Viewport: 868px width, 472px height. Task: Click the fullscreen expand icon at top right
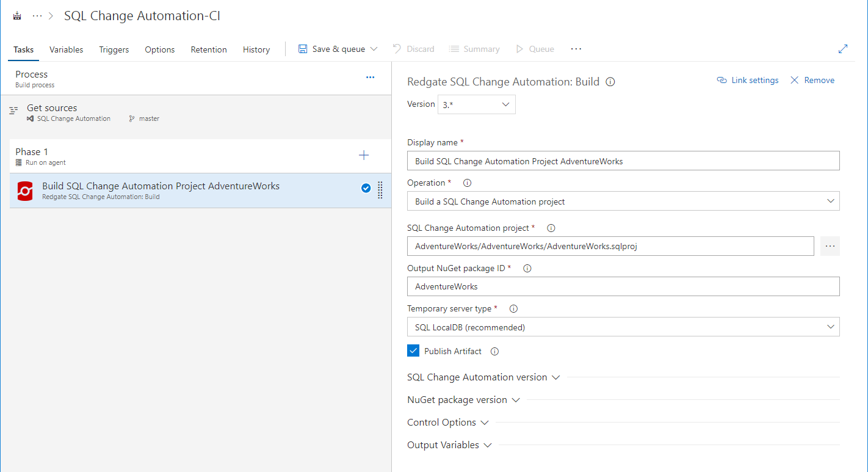click(x=843, y=49)
